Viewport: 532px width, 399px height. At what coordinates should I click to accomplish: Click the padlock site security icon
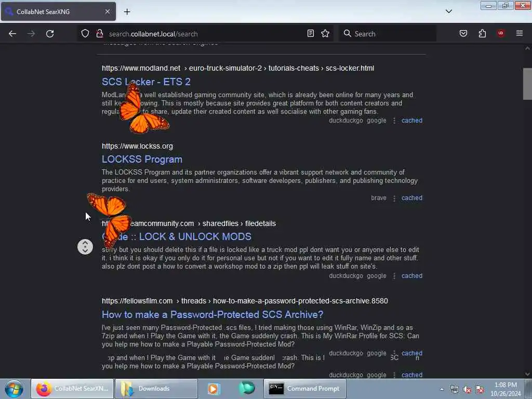tap(99, 34)
